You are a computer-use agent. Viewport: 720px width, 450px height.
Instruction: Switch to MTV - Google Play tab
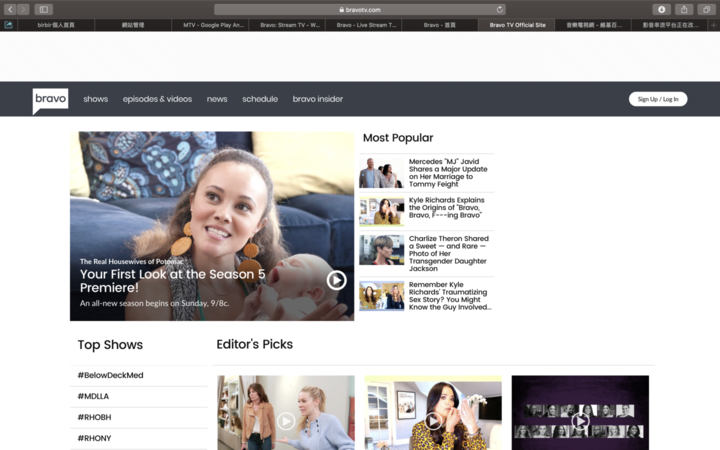coord(210,25)
